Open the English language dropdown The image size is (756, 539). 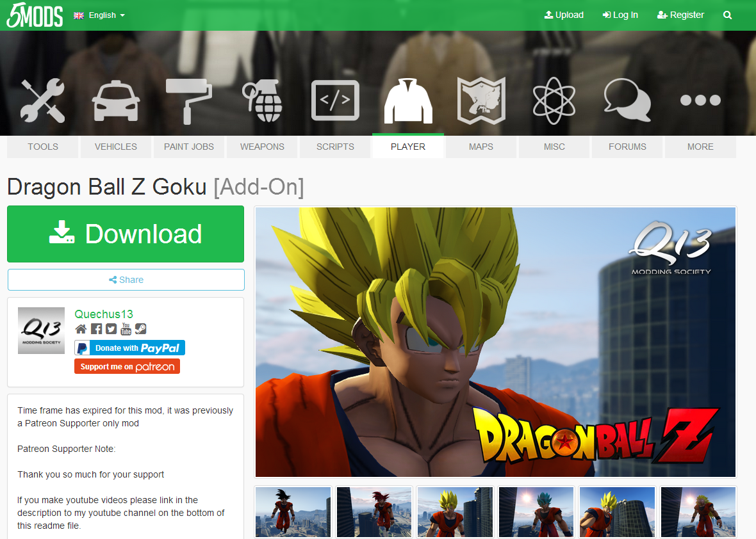tap(99, 15)
